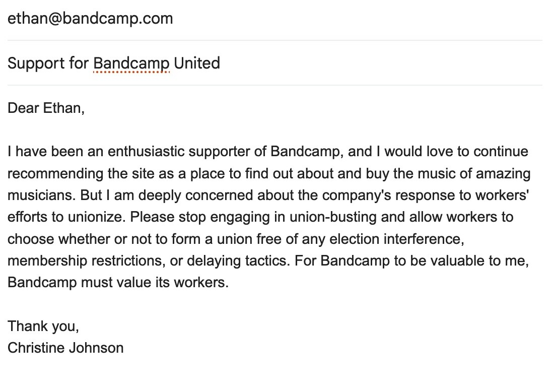Click the signature name "Christine Johnson"
554x392 pixels.
pos(65,348)
